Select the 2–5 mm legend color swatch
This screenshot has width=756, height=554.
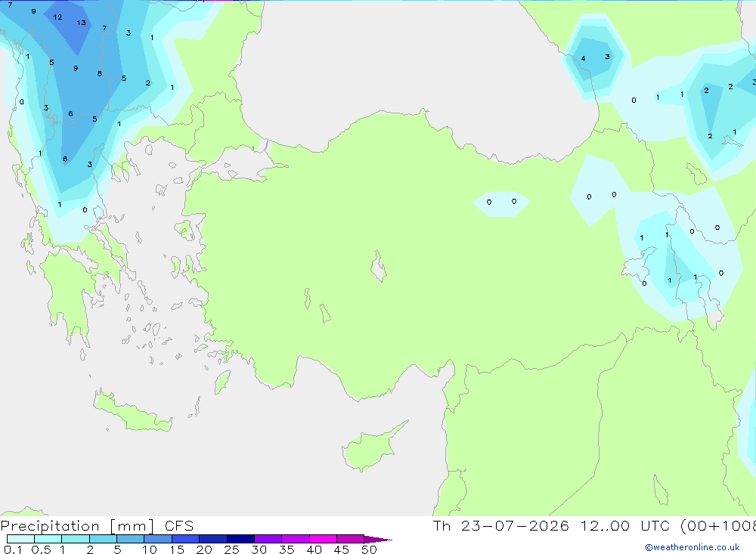click(103, 539)
